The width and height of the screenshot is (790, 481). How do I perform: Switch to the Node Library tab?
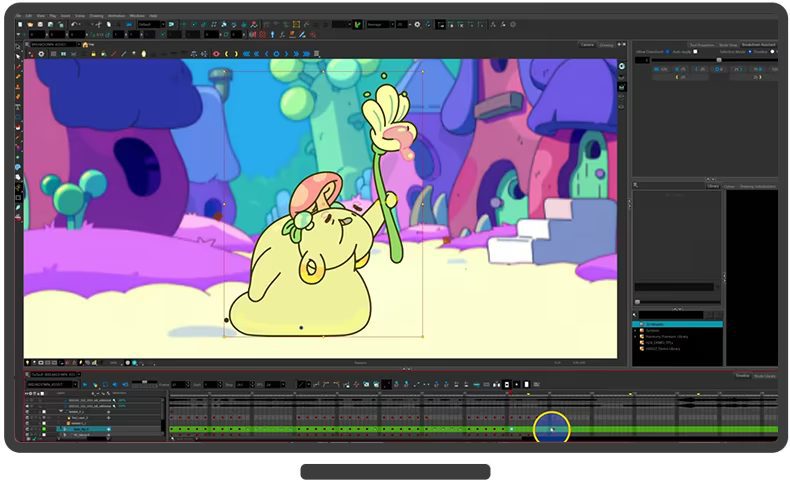(767, 376)
